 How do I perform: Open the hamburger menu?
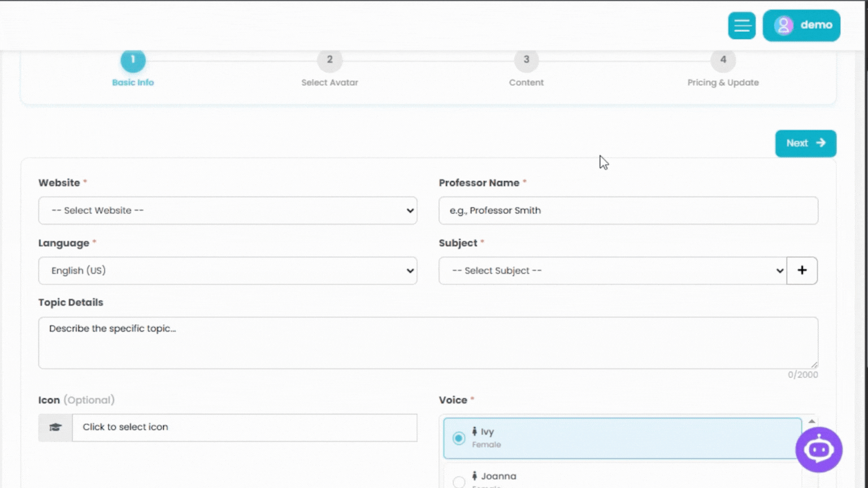tap(741, 25)
